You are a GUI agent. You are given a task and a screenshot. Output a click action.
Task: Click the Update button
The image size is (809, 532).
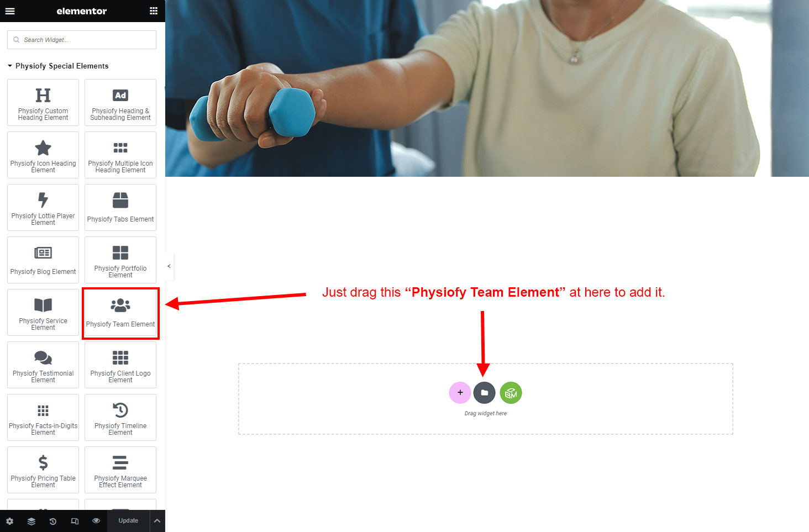[128, 521]
